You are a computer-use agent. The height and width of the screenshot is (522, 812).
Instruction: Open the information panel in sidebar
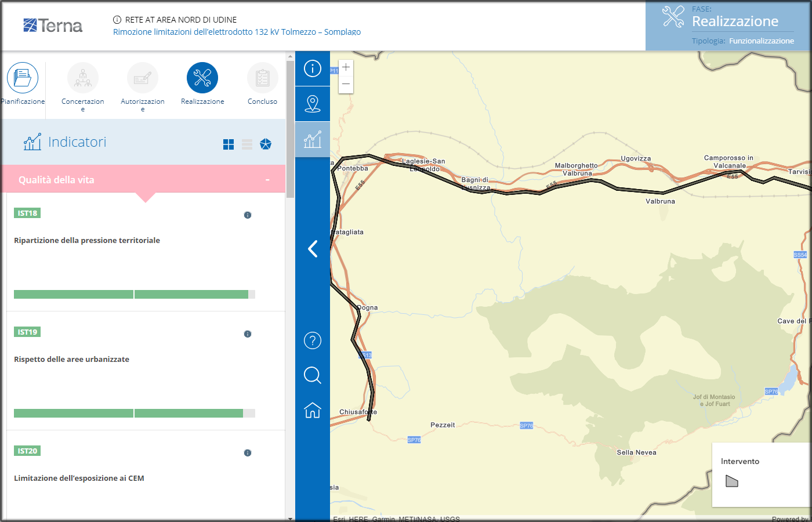click(x=313, y=68)
